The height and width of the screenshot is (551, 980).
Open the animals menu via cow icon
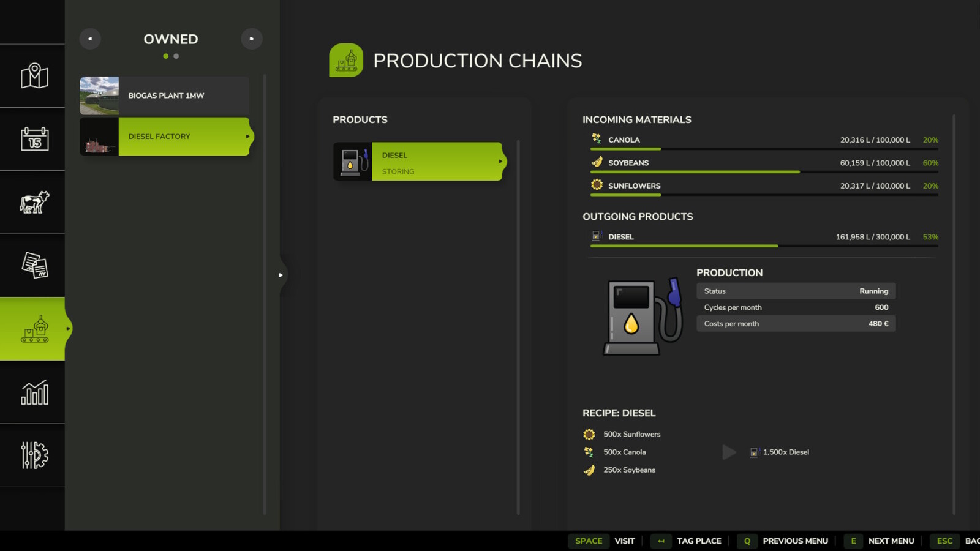[x=33, y=202]
